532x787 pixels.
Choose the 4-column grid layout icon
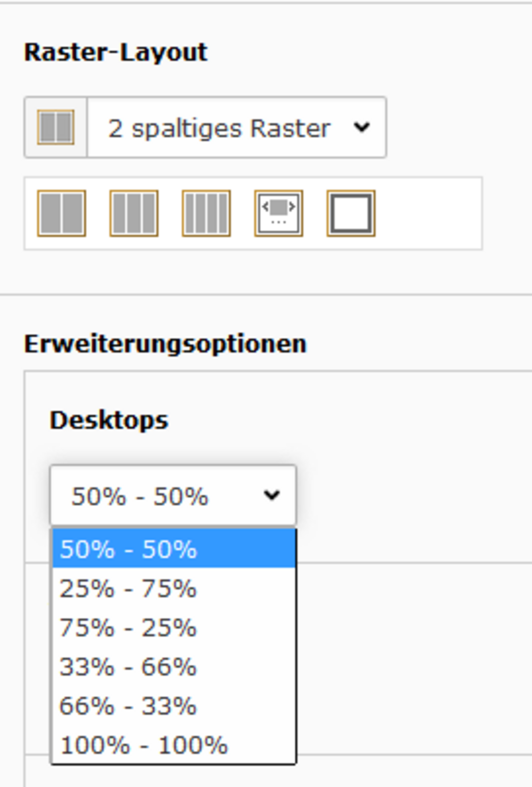click(206, 213)
